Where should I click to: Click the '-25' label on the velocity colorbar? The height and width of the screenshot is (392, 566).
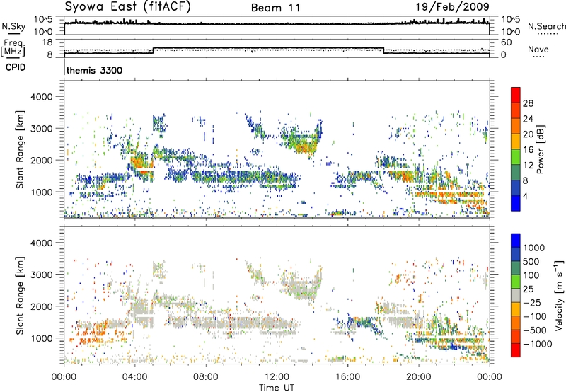(533, 303)
